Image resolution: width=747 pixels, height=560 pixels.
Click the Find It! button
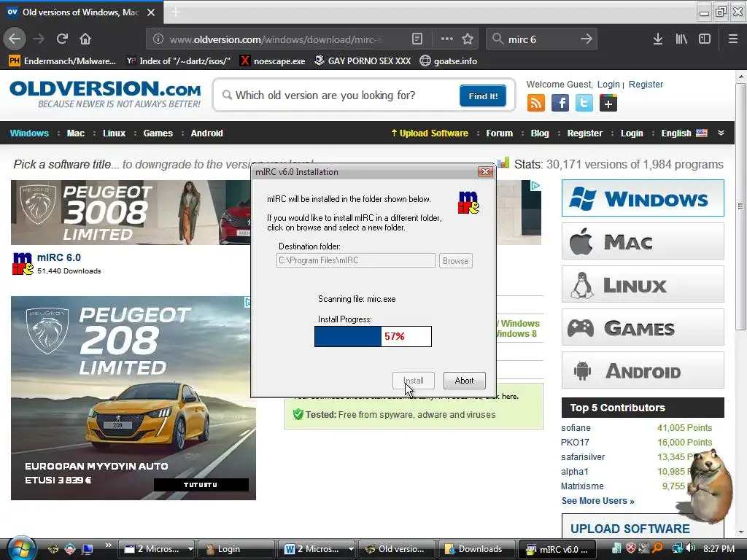tap(483, 96)
